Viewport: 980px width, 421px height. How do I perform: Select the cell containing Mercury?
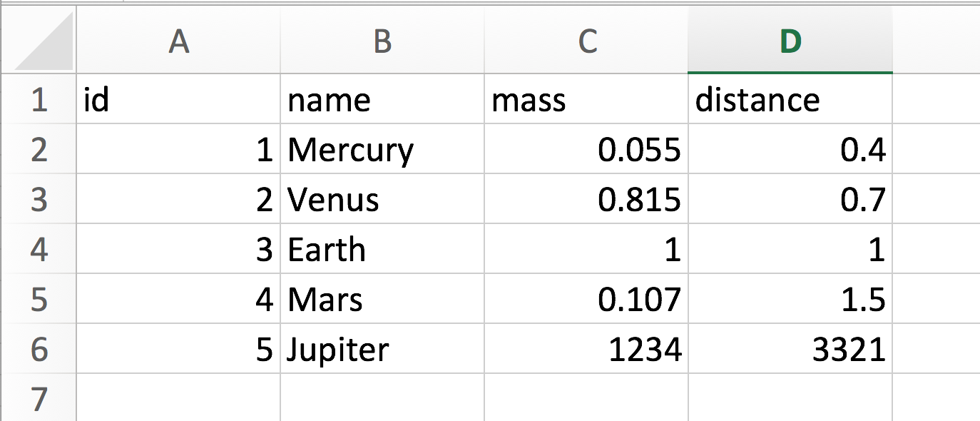coord(382,149)
